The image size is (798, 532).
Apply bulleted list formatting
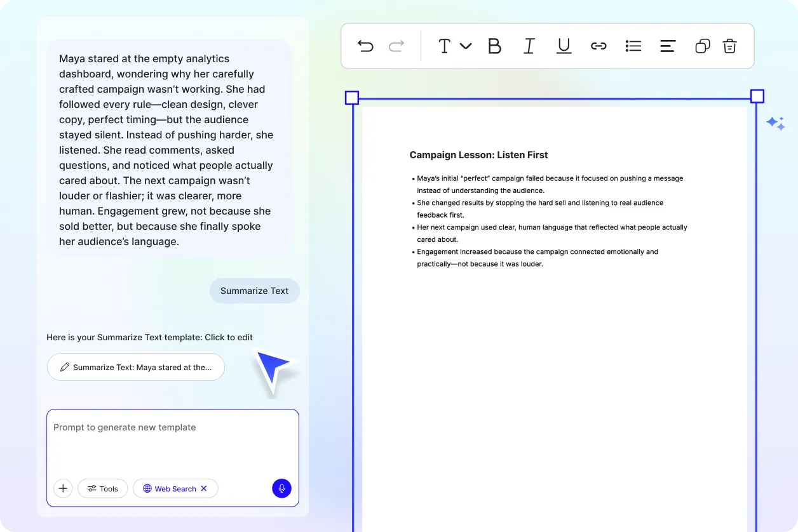click(633, 46)
